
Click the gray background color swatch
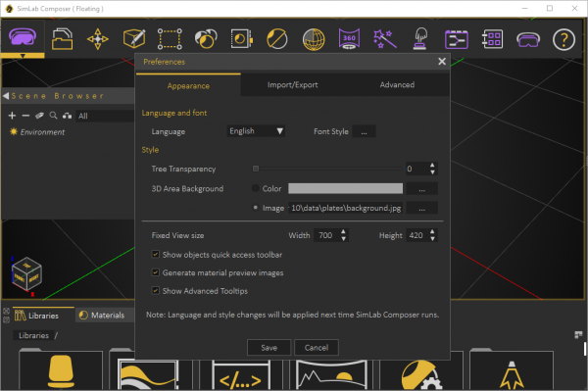point(345,188)
